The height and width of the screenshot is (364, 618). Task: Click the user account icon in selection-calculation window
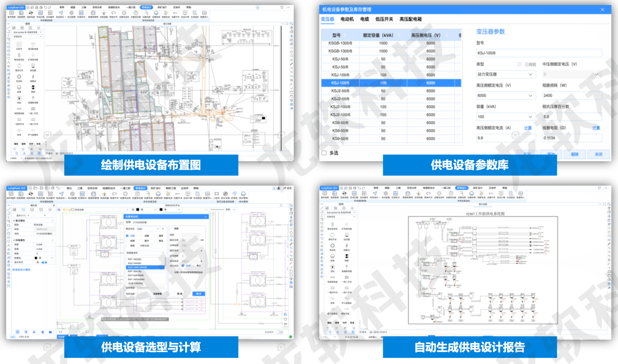point(278,188)
